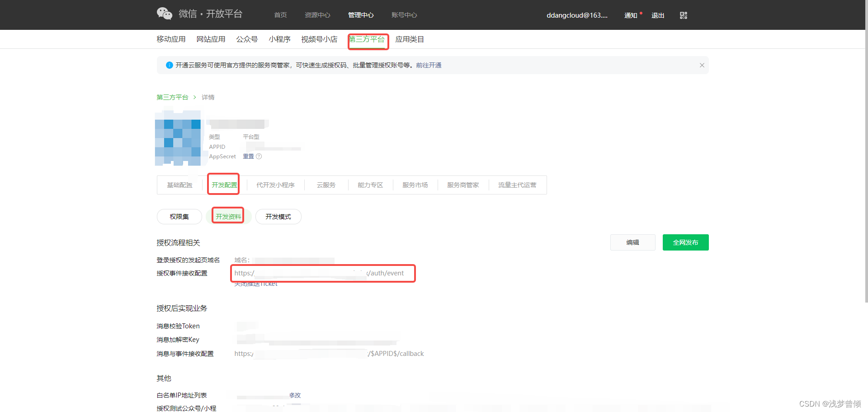The width and height of the screenshot is (868, 412).
Task: Select 开发资料 pill button
Action: pos(228,217)
